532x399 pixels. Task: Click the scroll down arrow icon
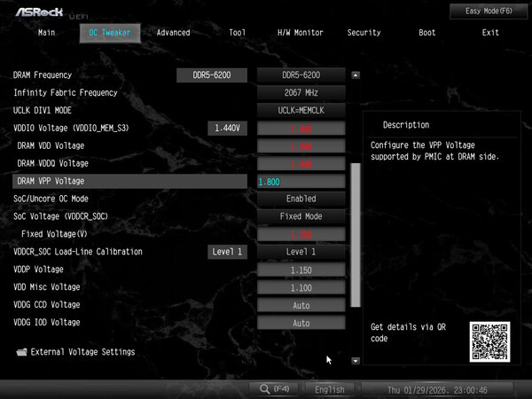[356, 361]
